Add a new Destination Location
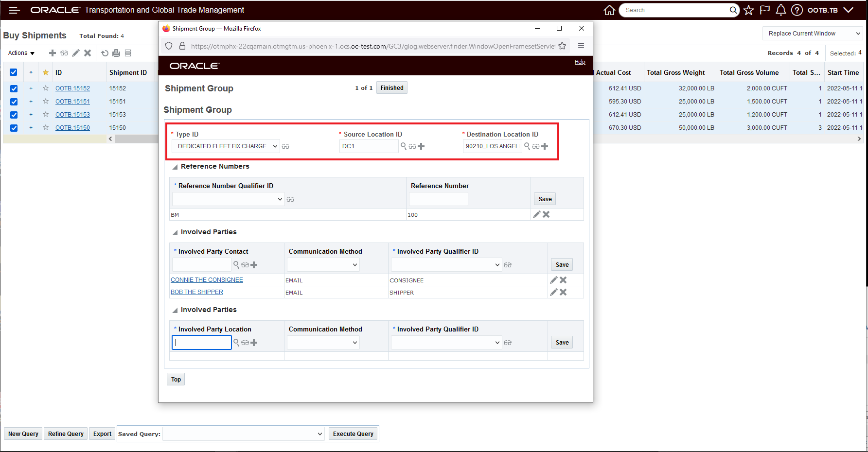Viewport: 868px width, 452px height. (545, 146)
